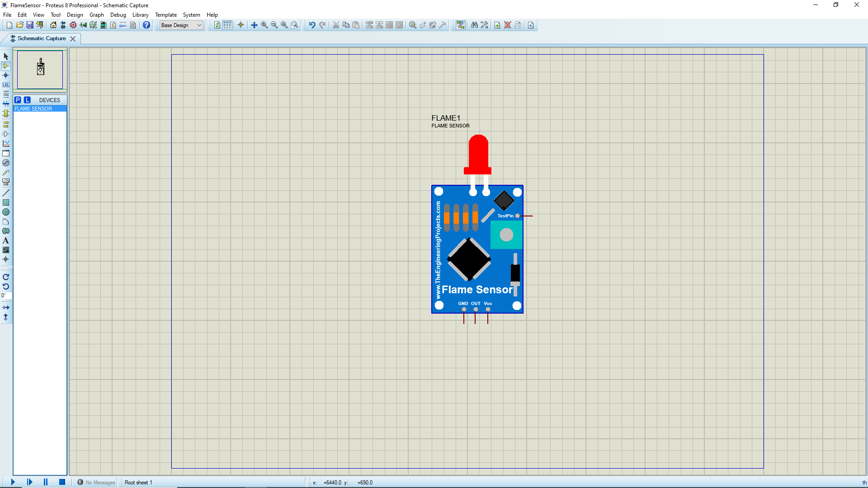Select the 2D Graphics Line tool
Screen dimensions: 868x488
pos(6,193)
